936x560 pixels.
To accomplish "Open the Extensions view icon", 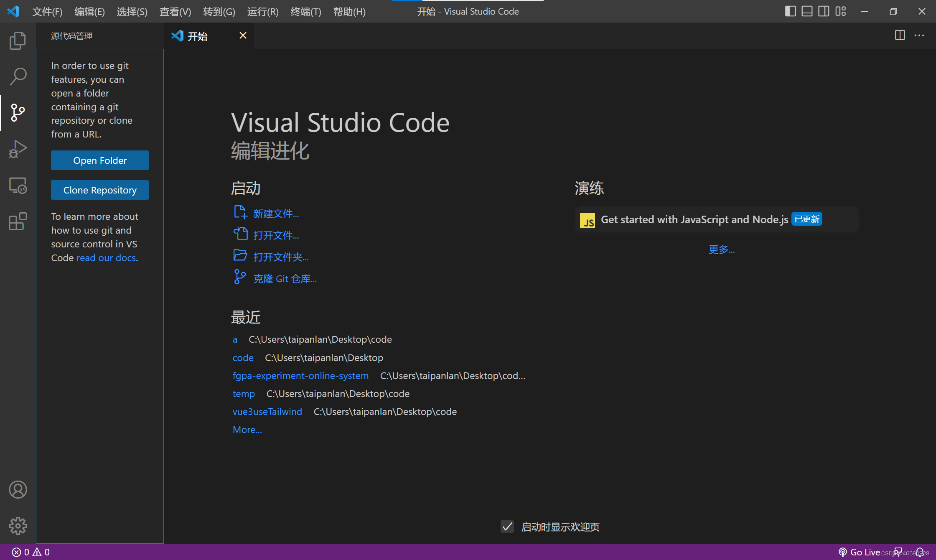I will pos(18,221).
